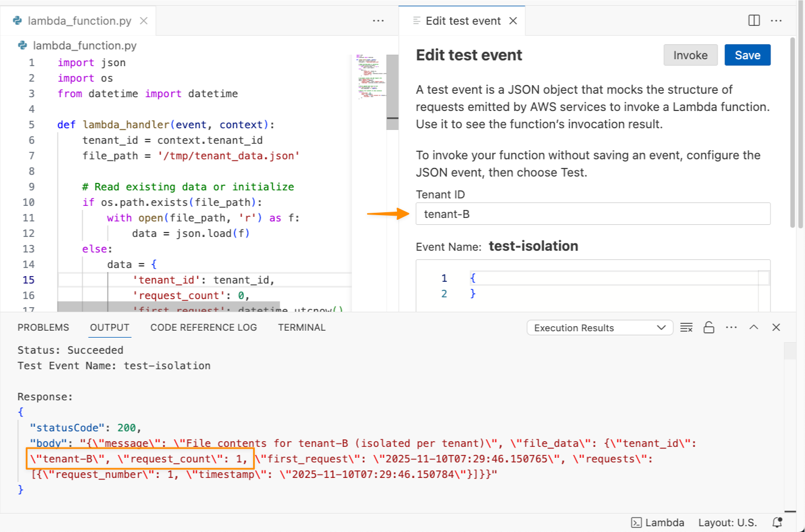Open the output panel more actions ellipsis
The width and height of the screenshot is (805, 532).
pyautogui.click(x=731, y=327)
